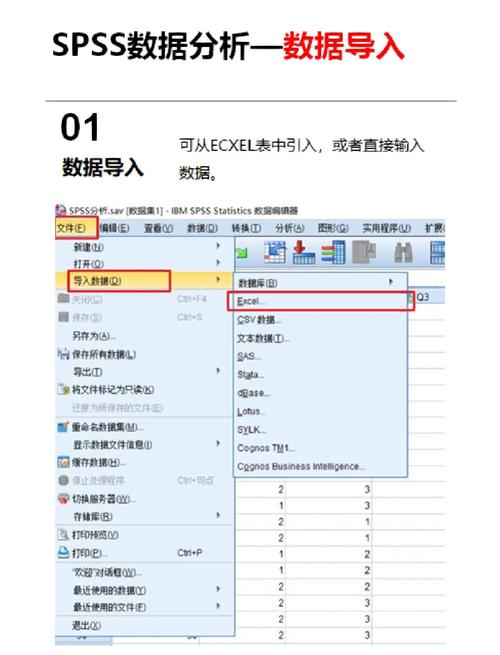Open the 分析(A) menu

coord(289,228)
